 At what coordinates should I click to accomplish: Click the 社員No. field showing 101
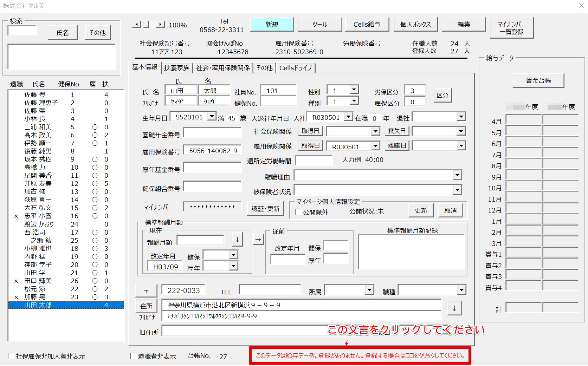pyautogui.click(x=279, y=90)
